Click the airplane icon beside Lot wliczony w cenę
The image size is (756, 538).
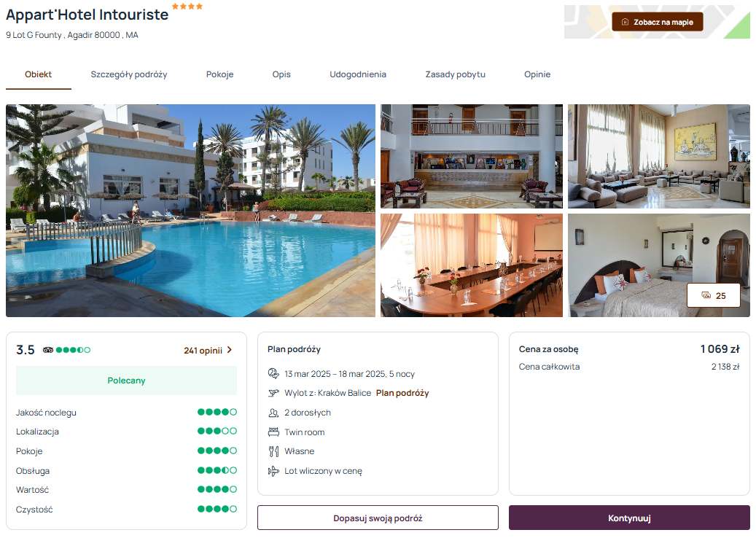coord(273,471)
